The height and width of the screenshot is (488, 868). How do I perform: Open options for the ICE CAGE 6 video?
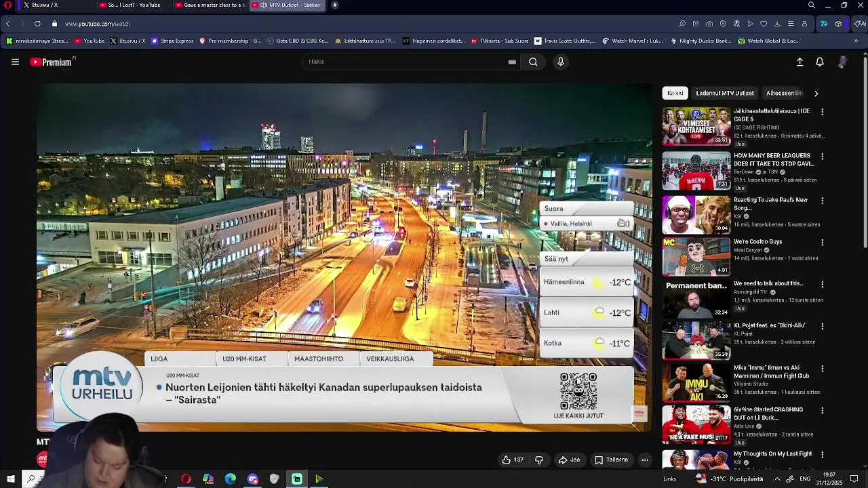click(823, 112)
